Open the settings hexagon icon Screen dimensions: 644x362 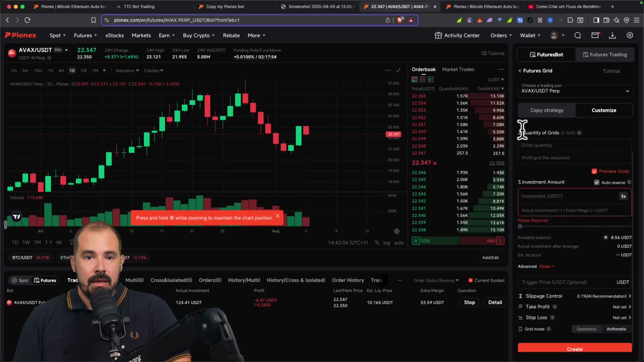[x=630, y=35]
